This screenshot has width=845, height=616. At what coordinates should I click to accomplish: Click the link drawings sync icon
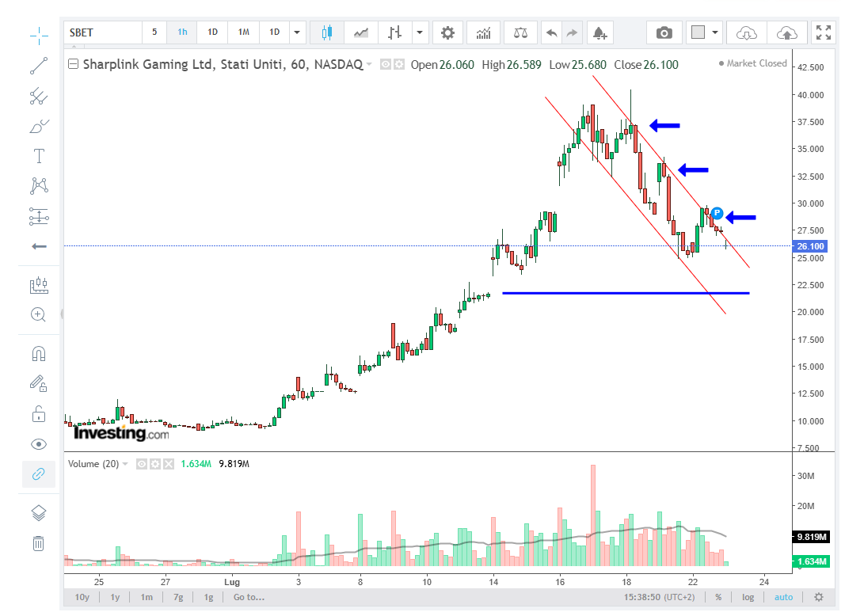[38, 474]
